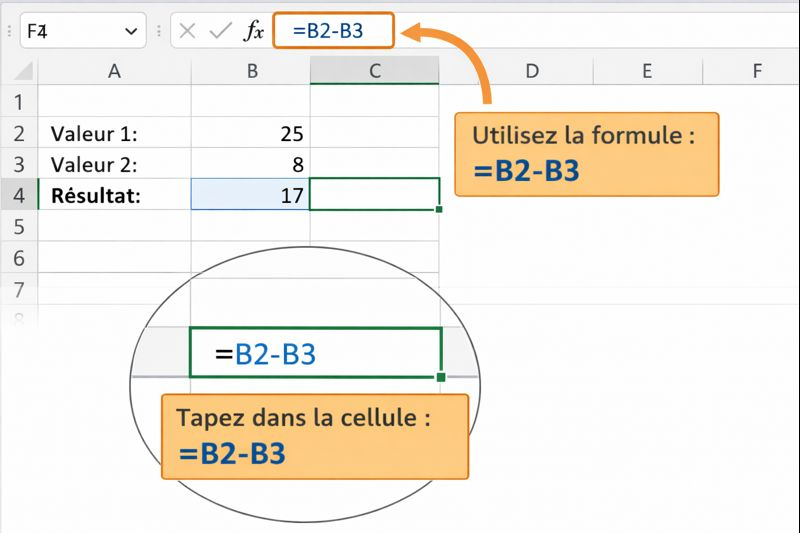Click the Enter checkmark icon in formula bar
Image resolution: width=800 pixels, height=533 pixels.
(x=219, y=31)
